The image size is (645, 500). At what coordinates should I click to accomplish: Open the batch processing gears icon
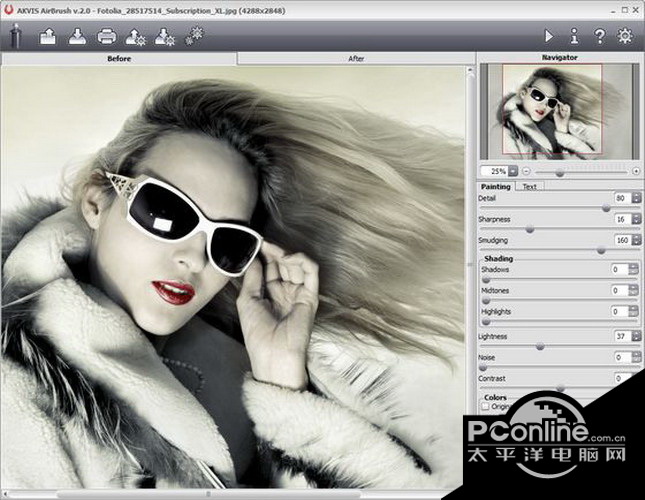coord(194,36)
